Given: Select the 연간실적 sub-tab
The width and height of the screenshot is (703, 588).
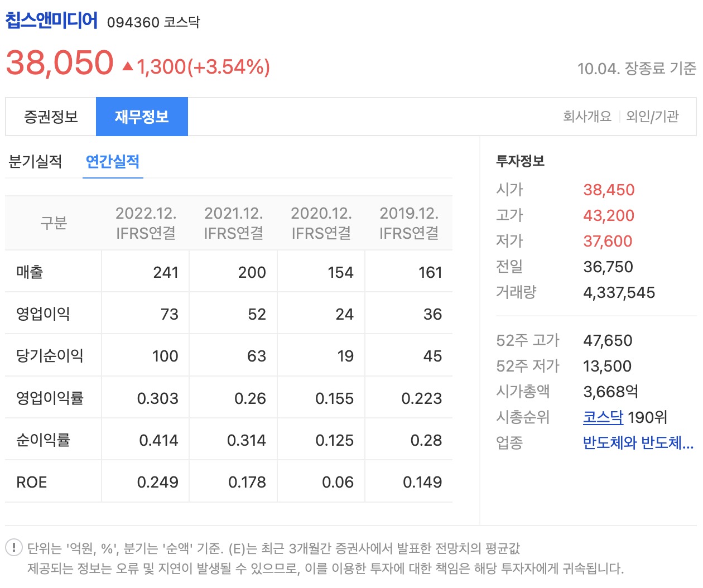Looking at the screenshot, I should click(113, 162).
